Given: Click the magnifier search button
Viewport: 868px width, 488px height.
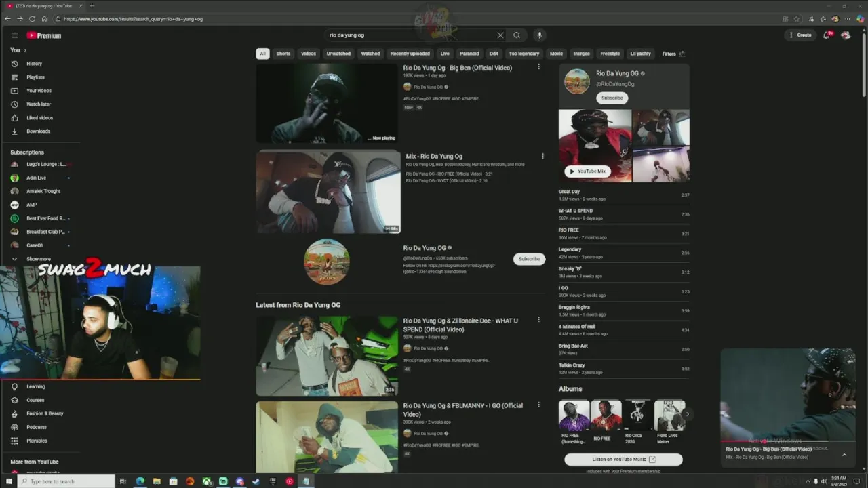Looking at the screenshot, I should pyautogui.click(x=517, y=35).
